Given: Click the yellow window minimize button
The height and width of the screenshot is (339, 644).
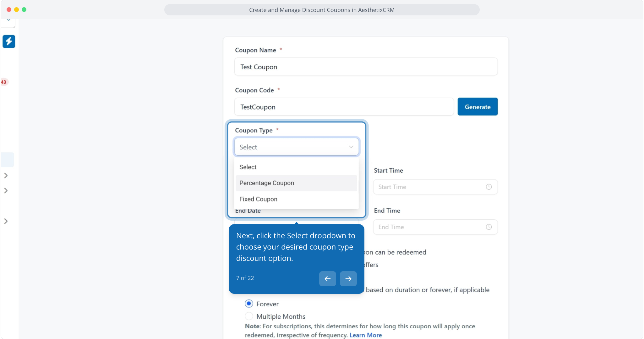Looking at the screenshot, I should pos(16,10).
